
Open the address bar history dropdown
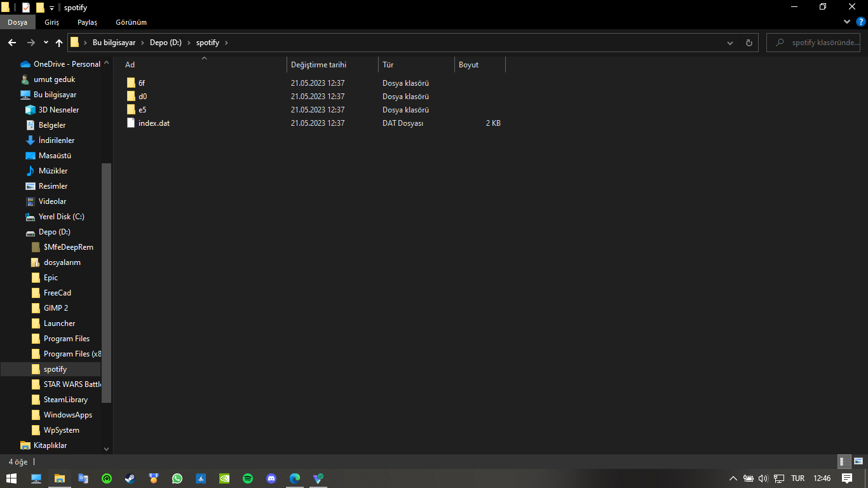730,43
